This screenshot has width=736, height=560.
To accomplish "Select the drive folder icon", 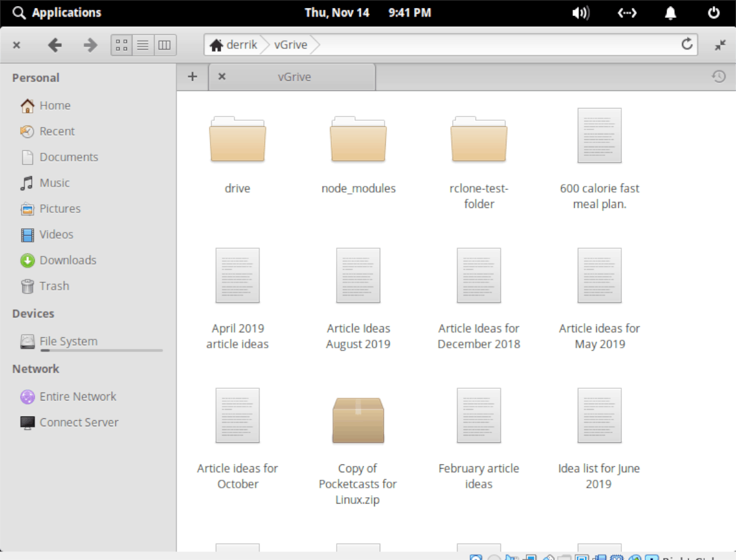I will (237, 139).
